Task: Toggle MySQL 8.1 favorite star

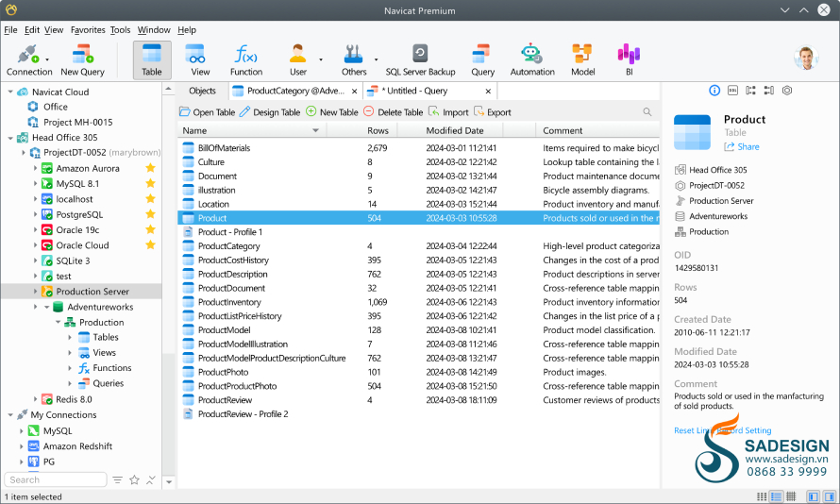Action: click(150, 184)
